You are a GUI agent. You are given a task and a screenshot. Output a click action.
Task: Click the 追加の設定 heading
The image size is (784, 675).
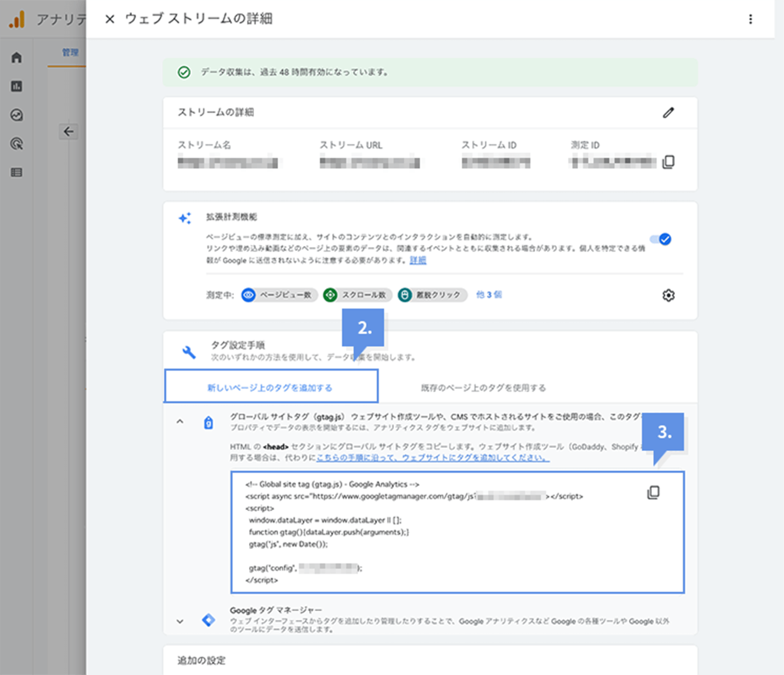pos(202,660)
